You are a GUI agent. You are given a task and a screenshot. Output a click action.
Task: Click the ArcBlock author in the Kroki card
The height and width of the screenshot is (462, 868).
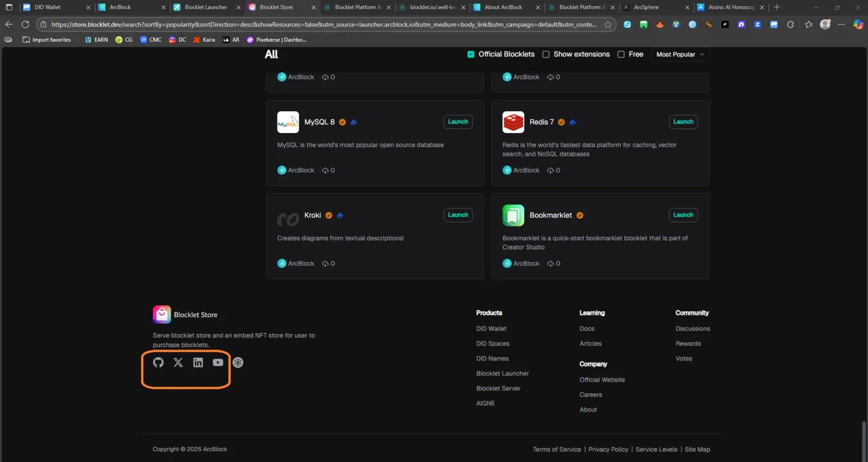[296, 263]
